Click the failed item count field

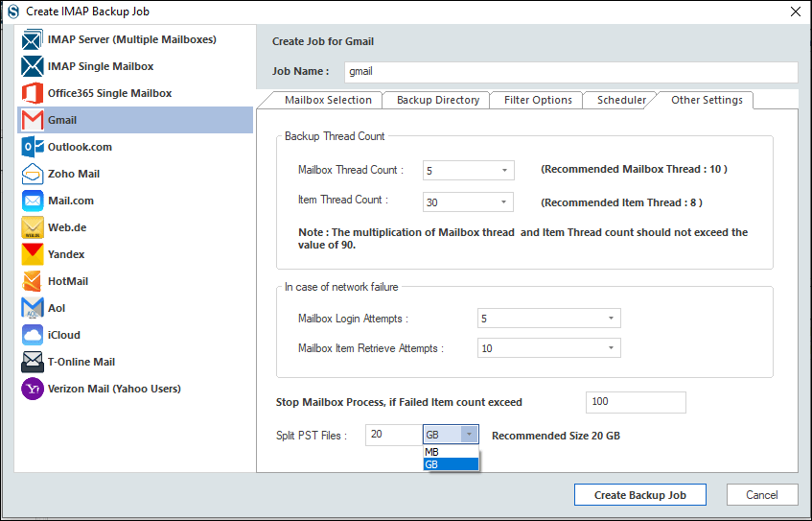[636, 402]
